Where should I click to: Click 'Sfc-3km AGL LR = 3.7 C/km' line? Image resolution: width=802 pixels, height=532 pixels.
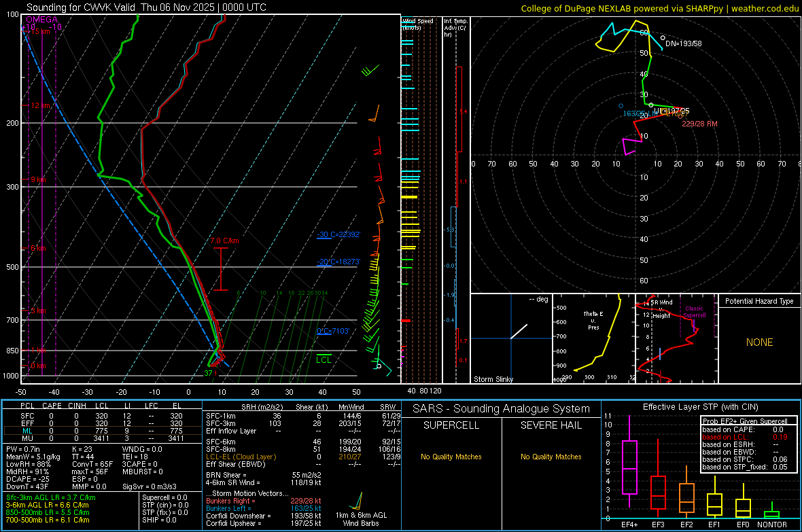point(51,497)
